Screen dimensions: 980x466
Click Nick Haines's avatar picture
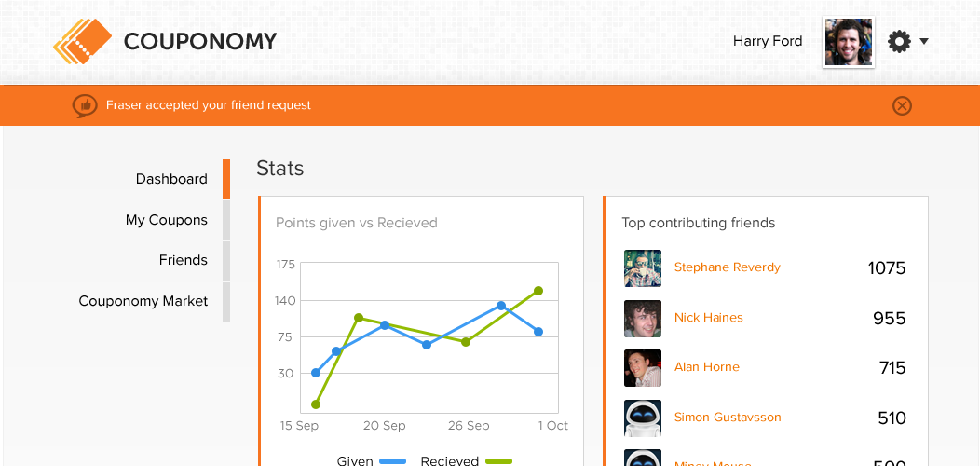643,319
